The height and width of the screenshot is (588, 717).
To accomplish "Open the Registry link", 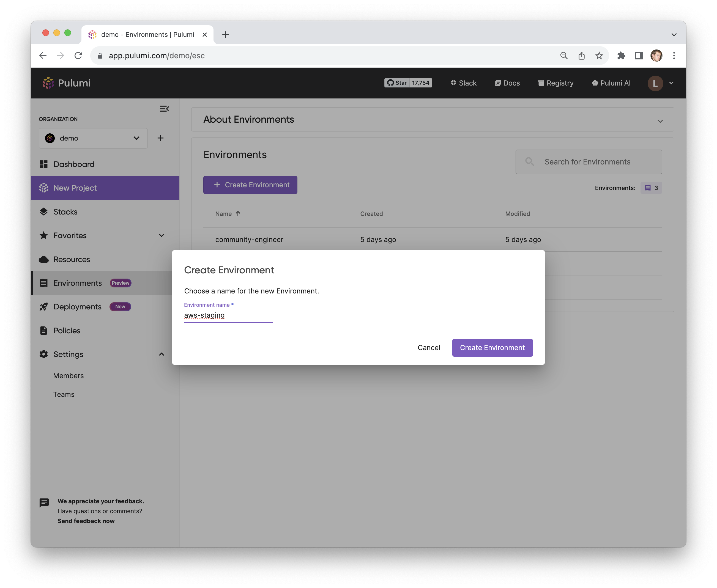I will [556, 83].
